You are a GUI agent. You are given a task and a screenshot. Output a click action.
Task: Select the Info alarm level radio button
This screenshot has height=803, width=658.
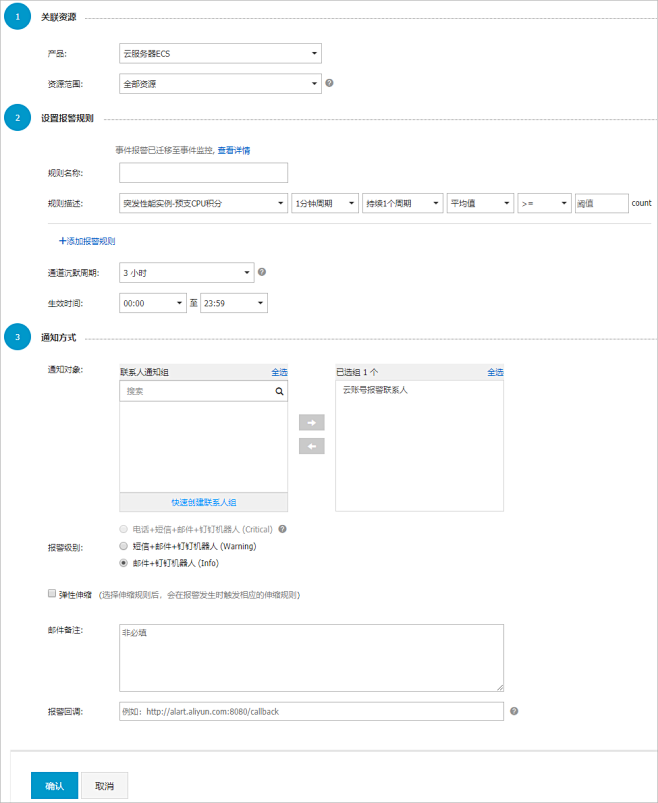tap(123, 563)
